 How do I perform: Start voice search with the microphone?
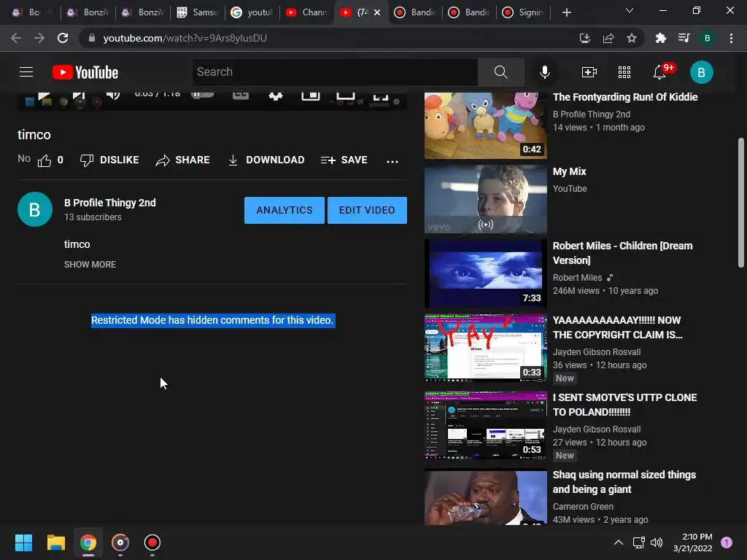(x=544, y=72)
